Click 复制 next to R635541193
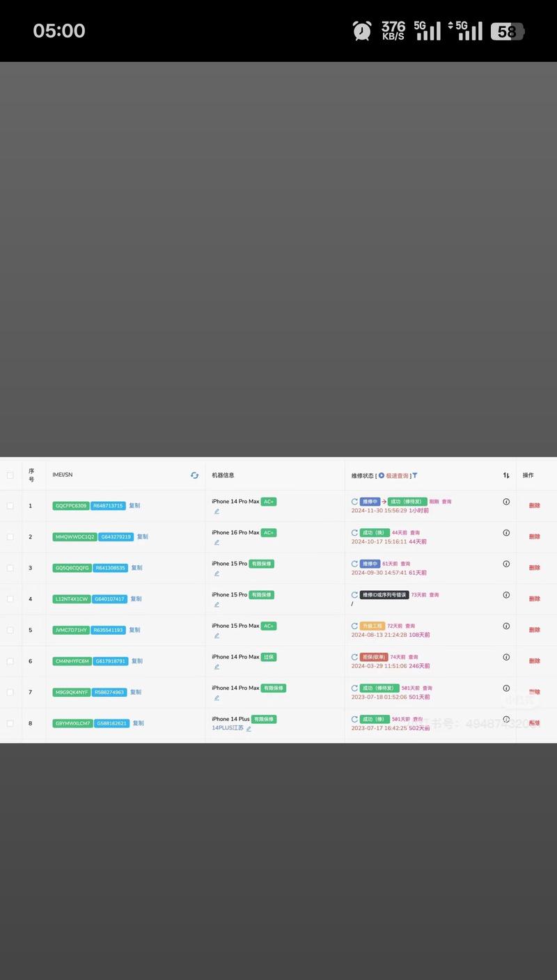This screenshot has height=980, width=557. point(134,630)
